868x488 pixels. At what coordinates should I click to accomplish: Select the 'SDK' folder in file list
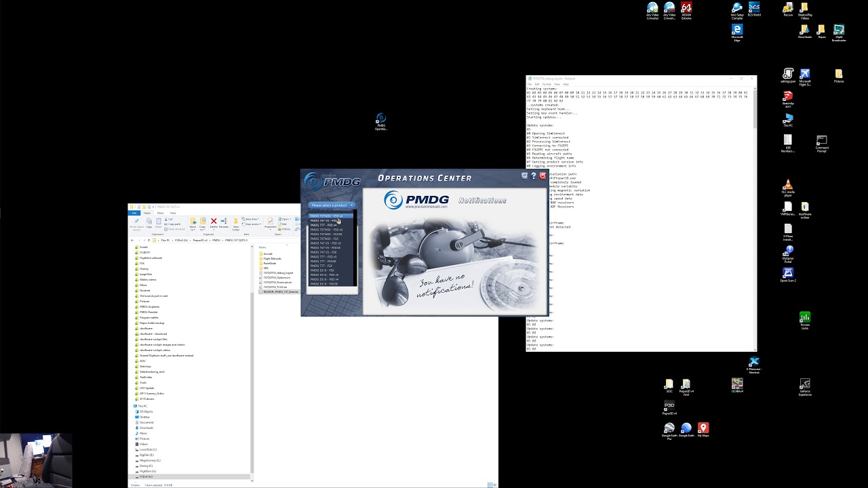coord(264,268)
